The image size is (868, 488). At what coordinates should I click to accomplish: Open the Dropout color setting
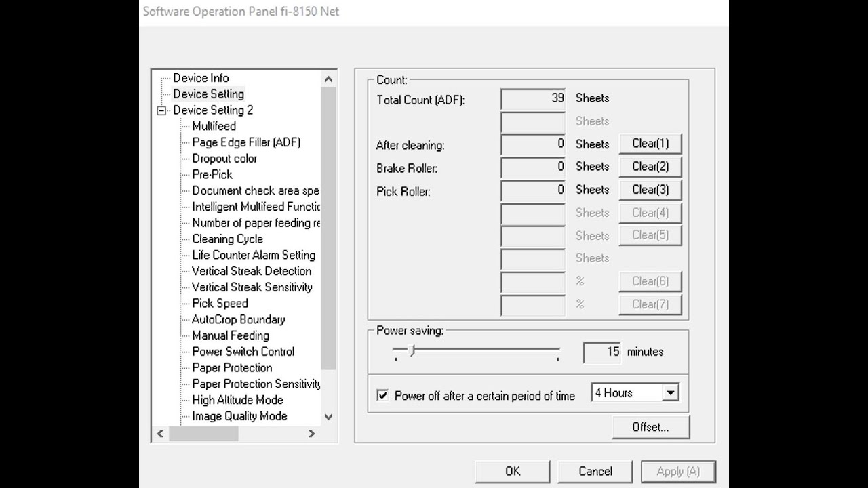(224, 159)
